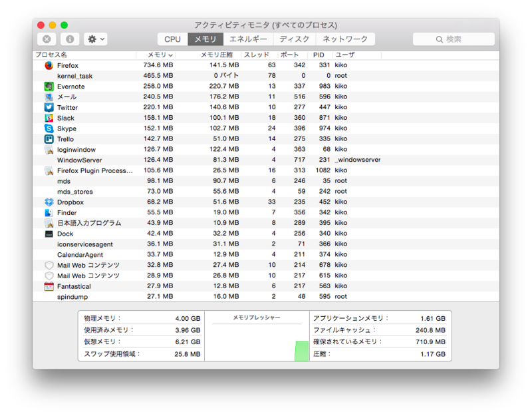Click the Firefox app icon

[x=49, y=65]
